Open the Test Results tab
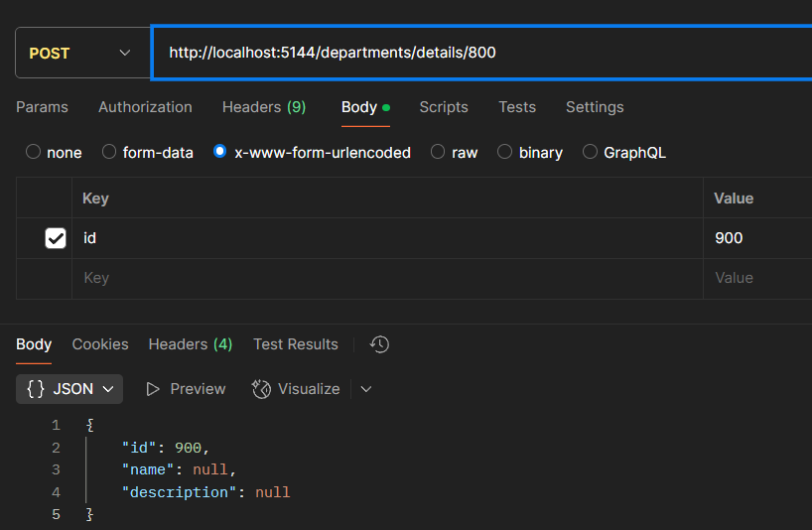This screenshot has width=812, height=530. [x=295, y=344]
